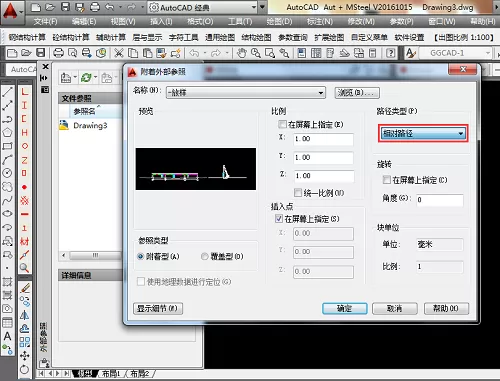Select the Ellipse draw tool
This screenshot has width=500, height=381.
[x=7, y=214]
